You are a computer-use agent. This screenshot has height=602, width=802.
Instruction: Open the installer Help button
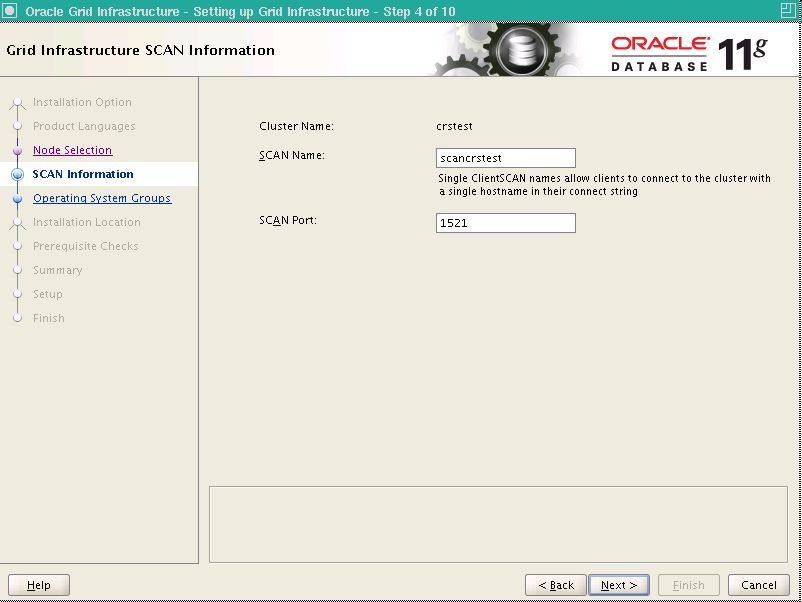[39, 585]
